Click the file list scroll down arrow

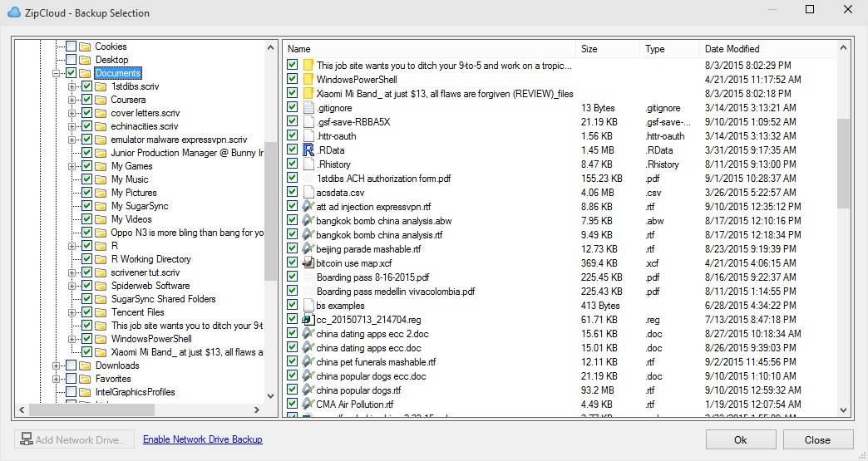[x=843, y=410]
